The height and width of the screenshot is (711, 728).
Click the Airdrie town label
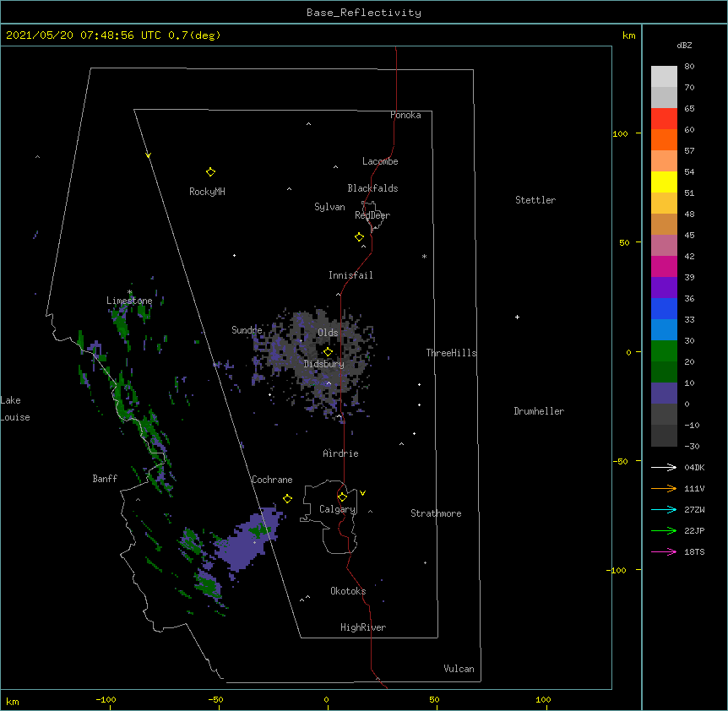click(x=340, y=453)
